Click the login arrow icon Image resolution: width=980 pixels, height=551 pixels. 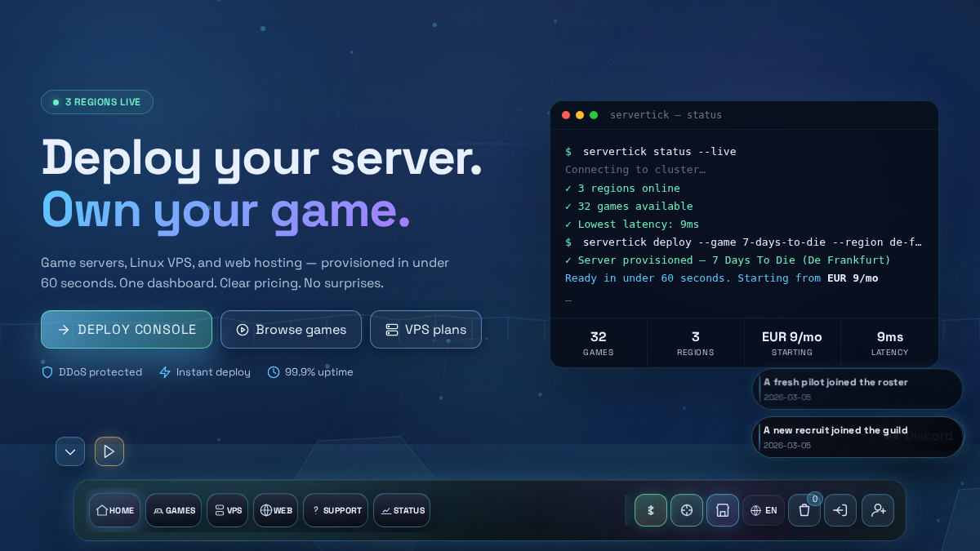[x=840, y=510]
